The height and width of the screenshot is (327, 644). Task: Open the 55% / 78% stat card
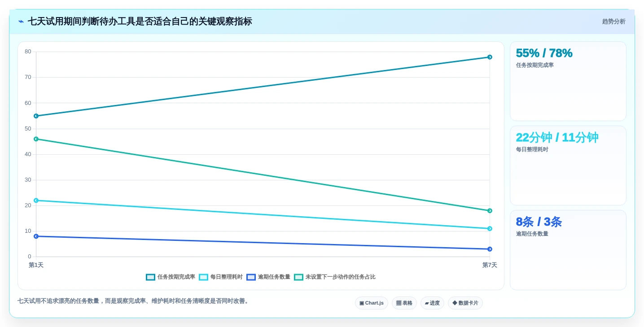click(x=568, y=81)
